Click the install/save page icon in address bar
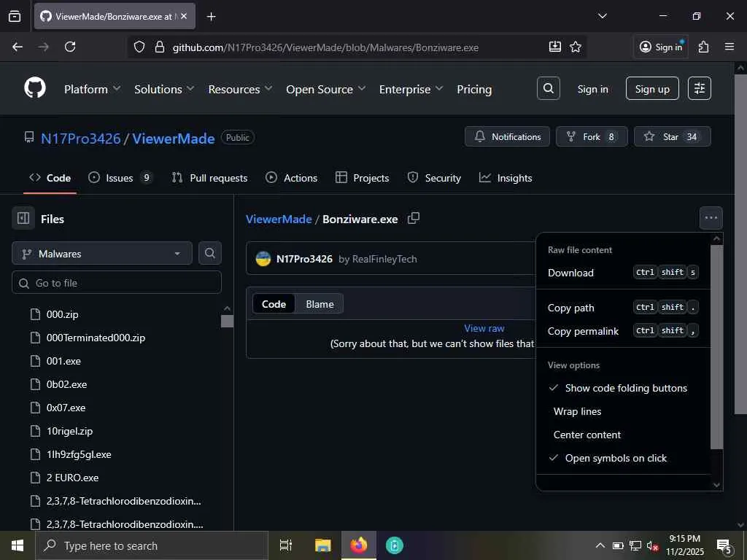 (x=555, y=47)
